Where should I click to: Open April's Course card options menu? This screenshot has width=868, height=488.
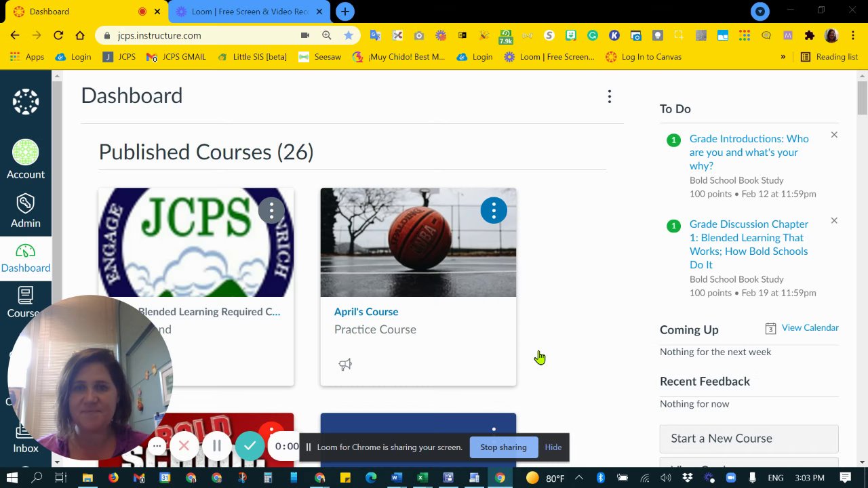(x=494, y=210)
